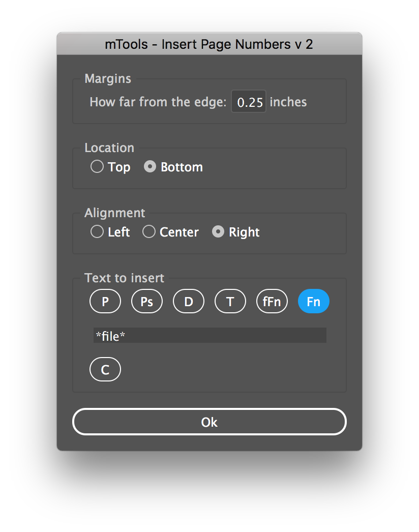419x532 pixels.
Task: Choose the Bottom location radio button
Action: pyautogui.click(x=150, y=167)
